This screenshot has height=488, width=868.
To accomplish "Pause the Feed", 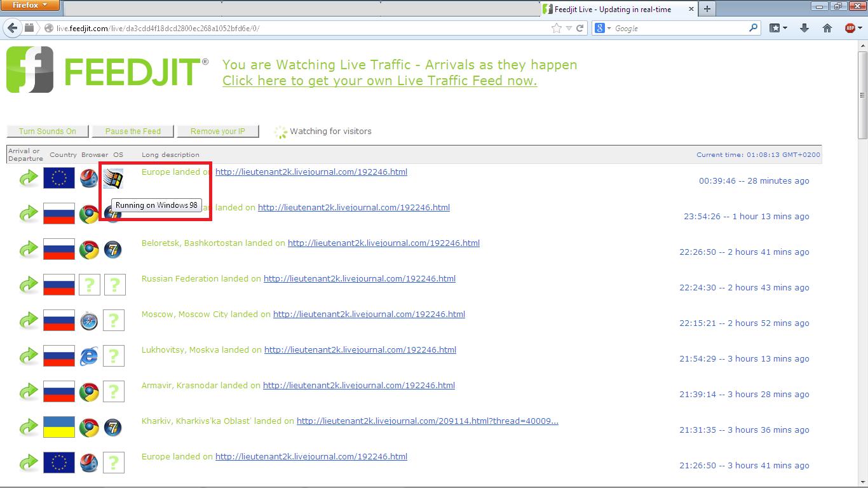I will pos(133,132).
